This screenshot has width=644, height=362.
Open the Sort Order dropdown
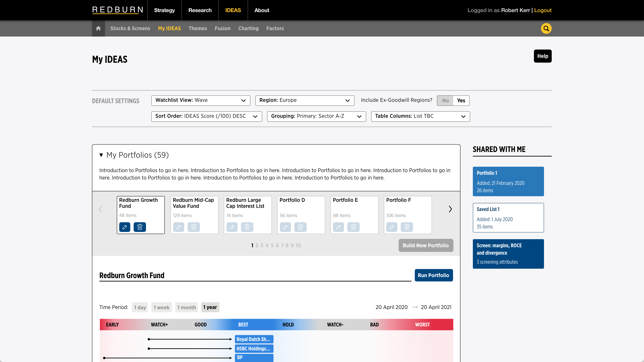tap(207, 116)
